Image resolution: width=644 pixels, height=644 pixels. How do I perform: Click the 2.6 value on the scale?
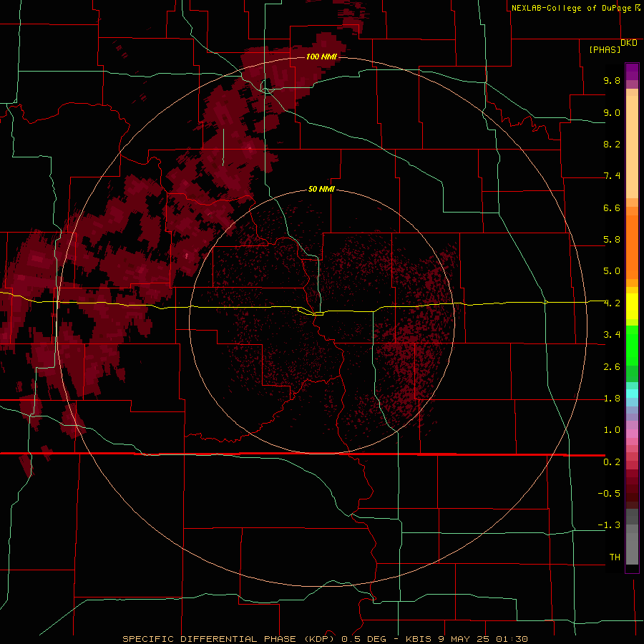[612, 366]
